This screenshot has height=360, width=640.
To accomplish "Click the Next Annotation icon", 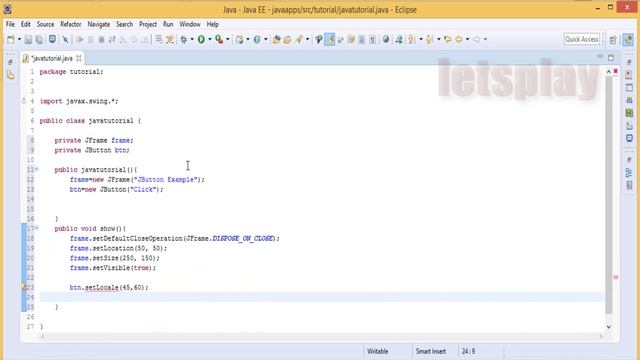I will pos(412,39).
